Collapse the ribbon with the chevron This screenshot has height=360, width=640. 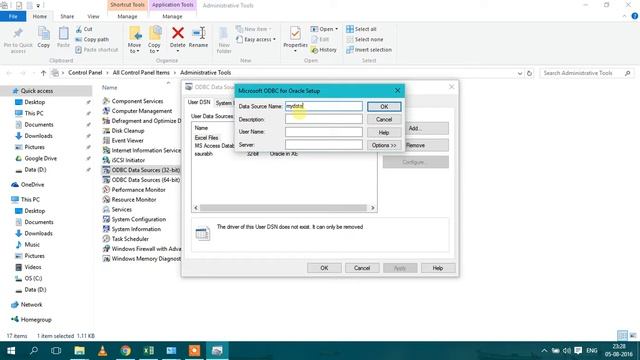tap(624, 16)
